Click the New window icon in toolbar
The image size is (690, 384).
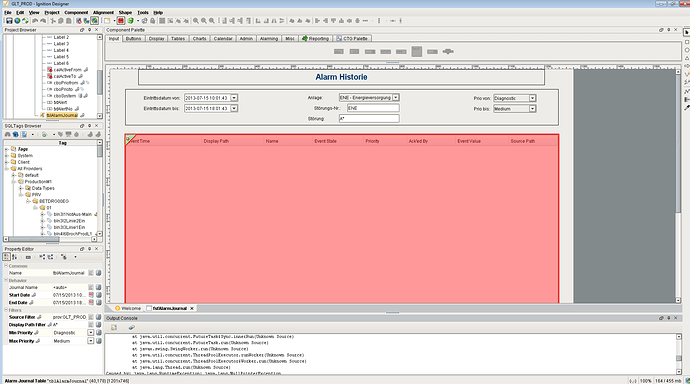107,21
